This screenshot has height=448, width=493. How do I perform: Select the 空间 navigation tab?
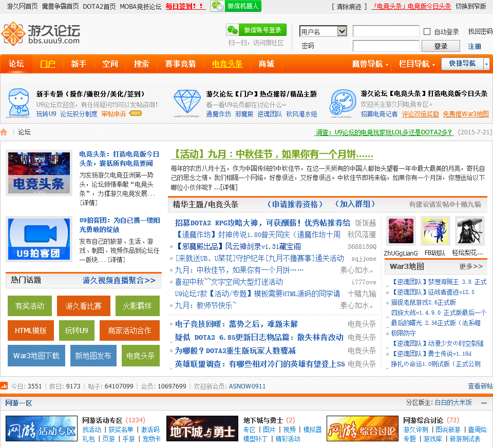[110, 64]
